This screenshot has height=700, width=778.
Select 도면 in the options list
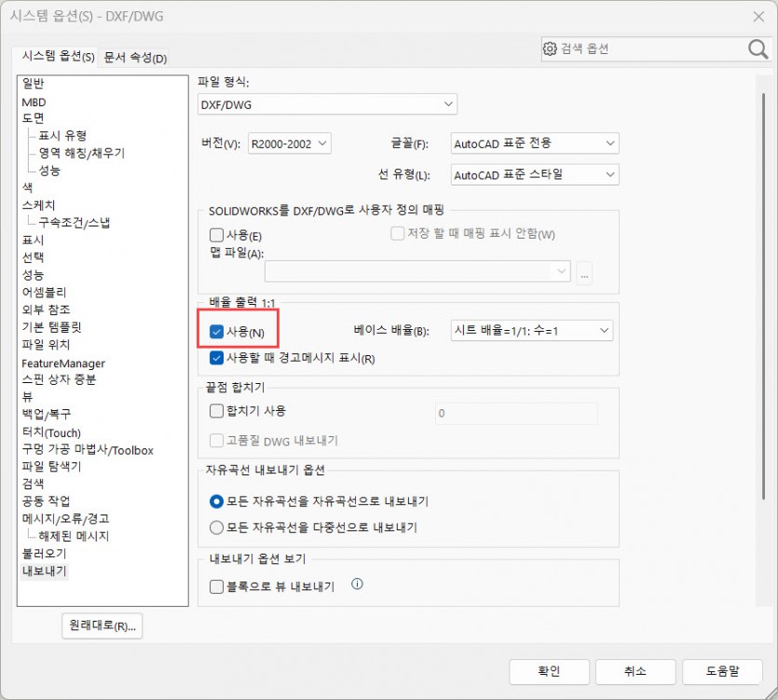click(34, 118)
